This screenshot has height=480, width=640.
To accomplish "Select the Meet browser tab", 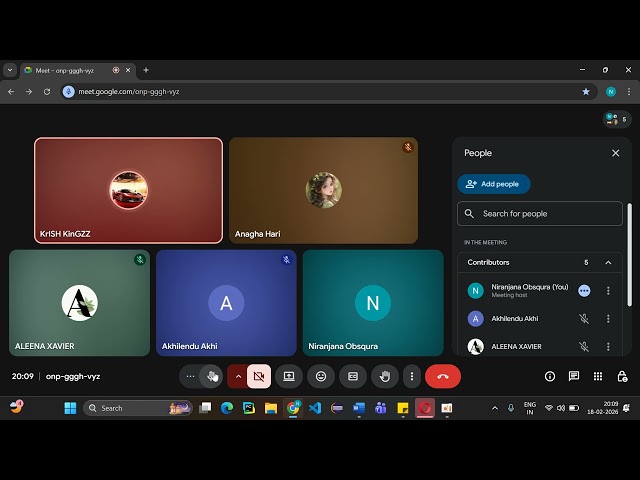I will 70,70.
